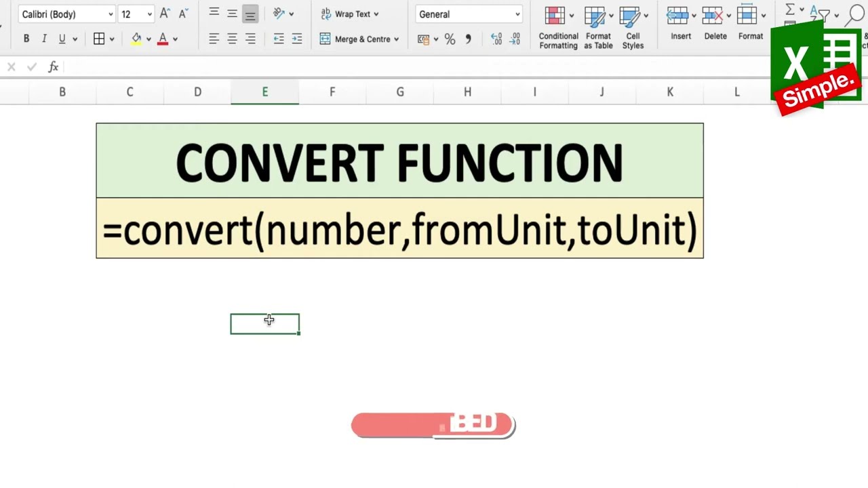Click Delete cells icon

712,15
